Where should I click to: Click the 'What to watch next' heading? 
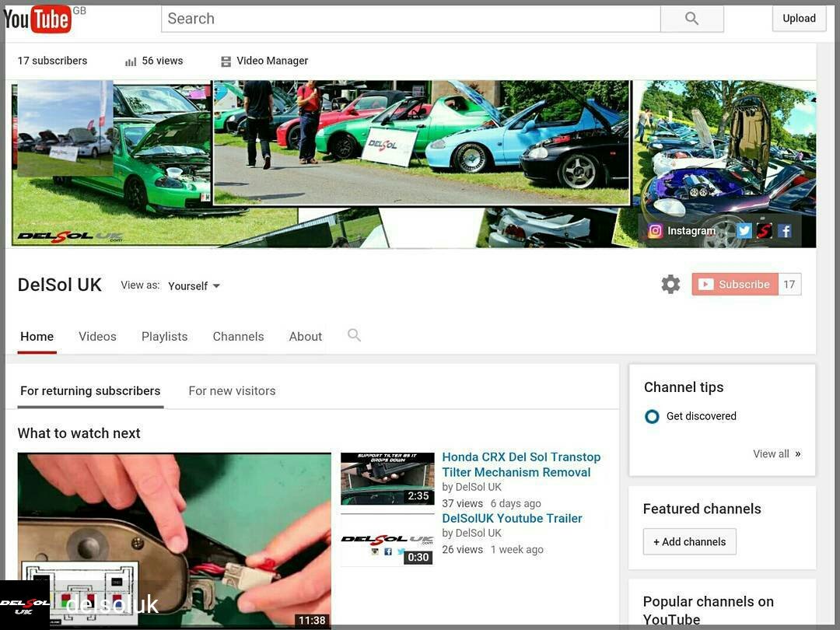point(79,433)
